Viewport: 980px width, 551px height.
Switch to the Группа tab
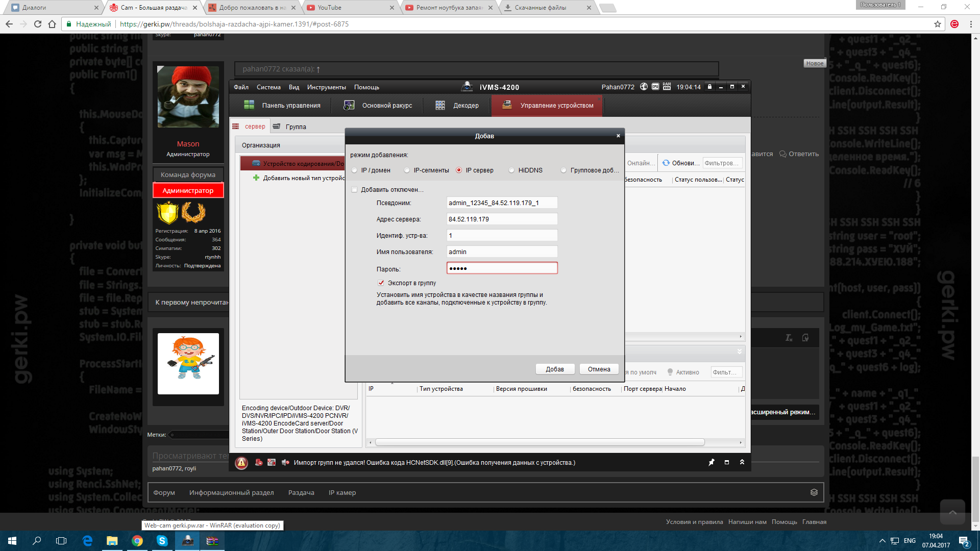[296, 127]
